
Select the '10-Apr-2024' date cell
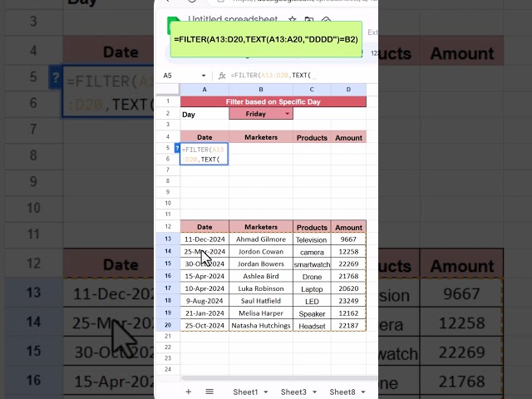(x=204, y=288)
